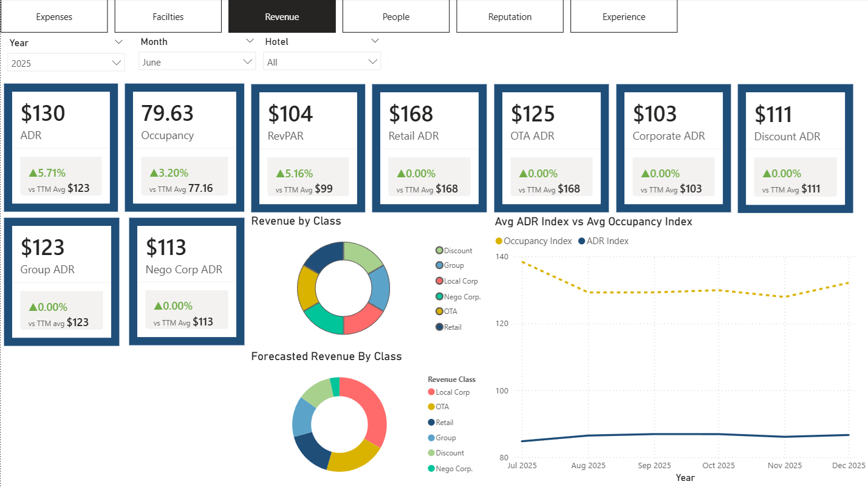The height and width of the screenshot is (487, 868).
Task: Click the vs TTM Avg $99 text
Action: pyautogui.click(x=304, y=189)
